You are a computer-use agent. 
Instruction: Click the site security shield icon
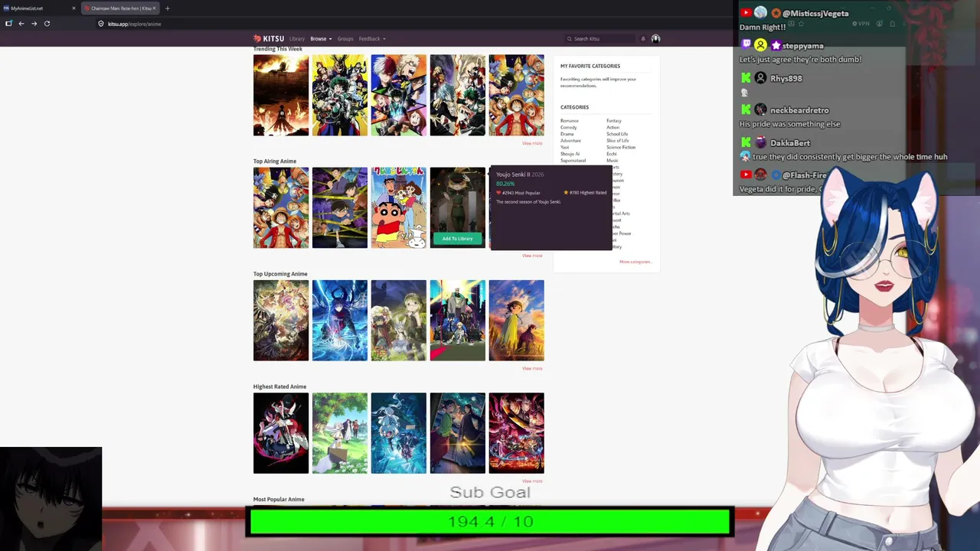pyautogui.click(x=100, y=24)
